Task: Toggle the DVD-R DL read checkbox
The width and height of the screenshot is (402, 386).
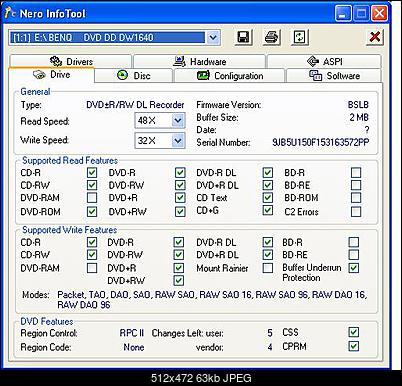Action: pos(268,173)
